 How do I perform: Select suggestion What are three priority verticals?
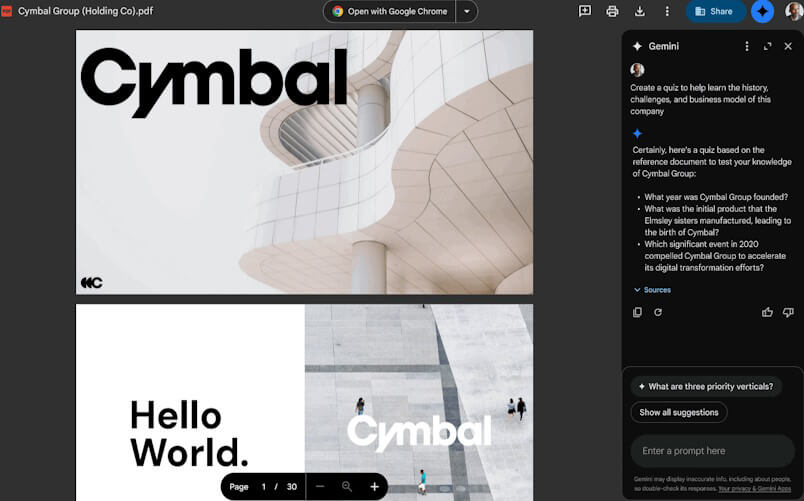tap(706, 387)
